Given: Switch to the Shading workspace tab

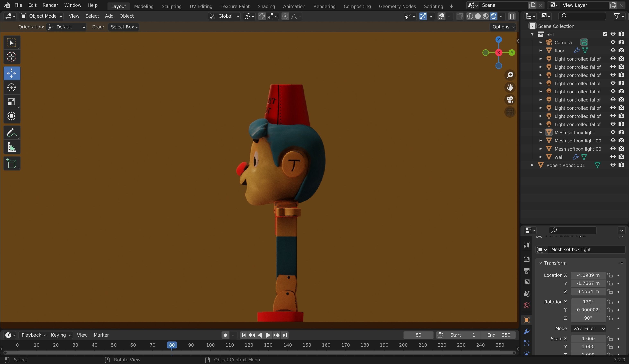Looking at the screenshot, I should [x=266, y=6].
